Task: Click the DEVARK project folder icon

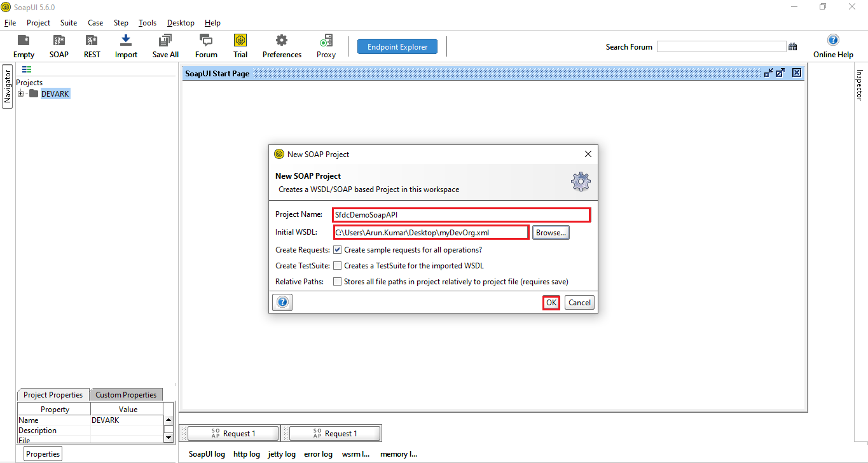Action: point(34,93)
